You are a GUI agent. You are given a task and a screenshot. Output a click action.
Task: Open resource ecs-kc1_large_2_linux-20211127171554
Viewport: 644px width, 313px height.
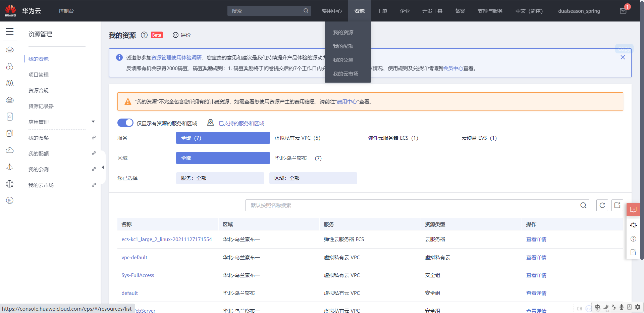167,239
